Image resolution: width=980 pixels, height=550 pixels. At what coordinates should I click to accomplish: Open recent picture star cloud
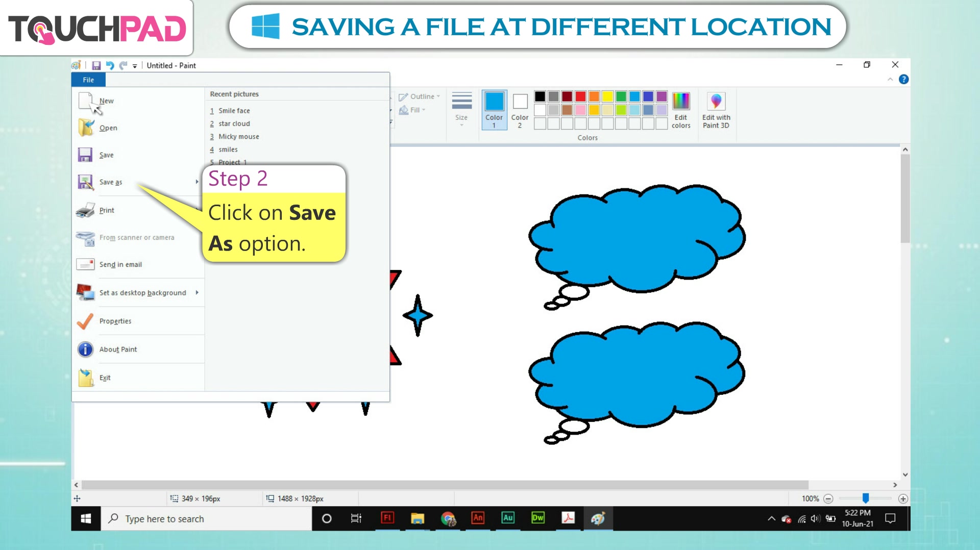[x=234, y=123]
